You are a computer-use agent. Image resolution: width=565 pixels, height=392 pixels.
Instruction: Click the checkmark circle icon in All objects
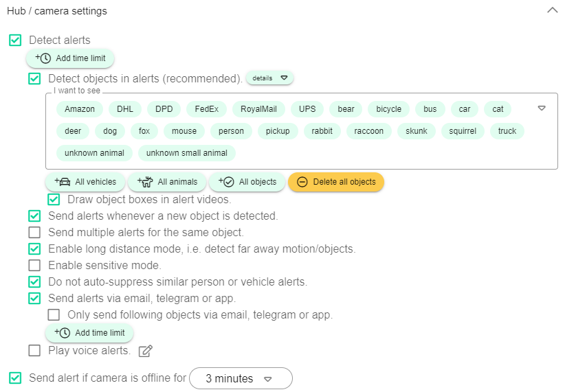(x=227, y=182)
